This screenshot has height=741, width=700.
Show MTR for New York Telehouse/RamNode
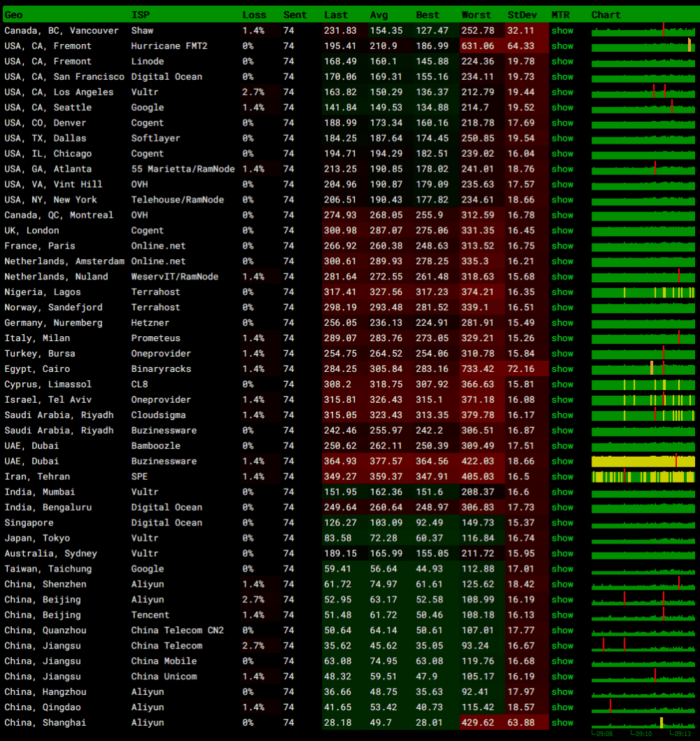[562, 200]
